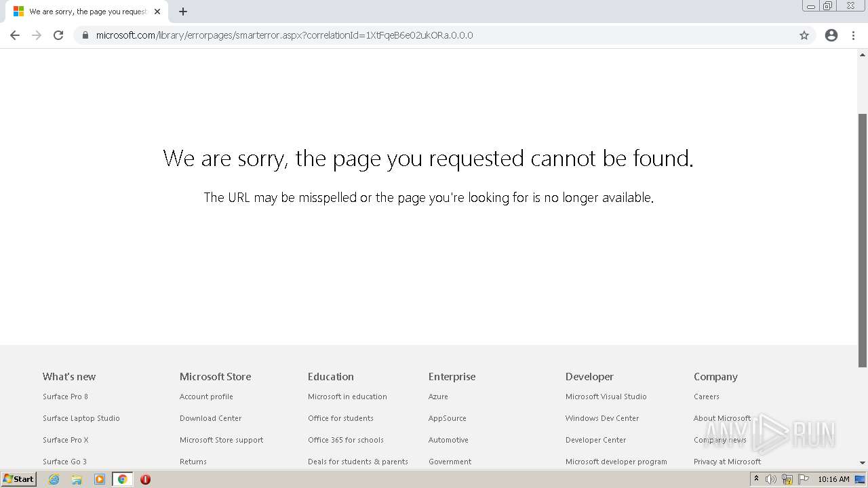
Task: Open the Careers link
Action: point(707,396)
